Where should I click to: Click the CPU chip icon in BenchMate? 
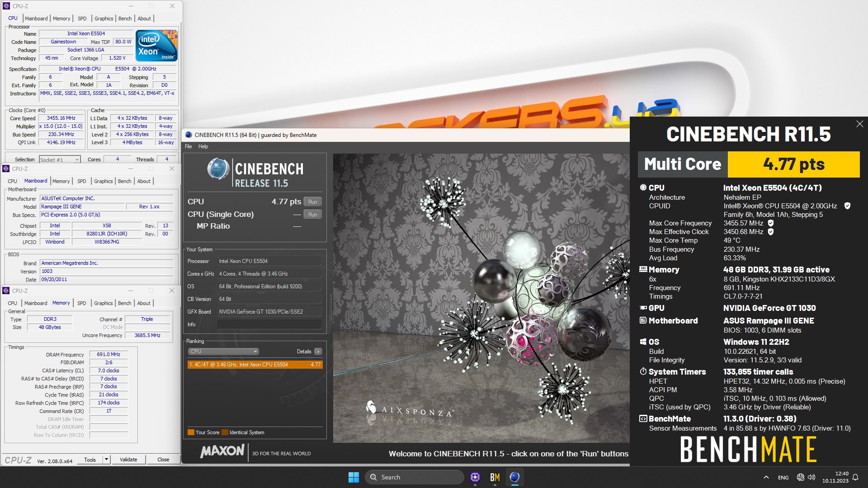pyautogui.click(x=643, y=188)
